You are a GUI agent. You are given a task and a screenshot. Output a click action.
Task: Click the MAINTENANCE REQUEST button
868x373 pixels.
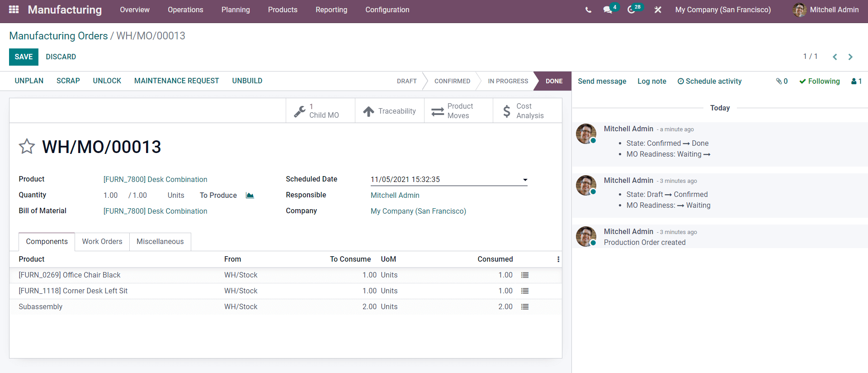(x=177, y=81)
